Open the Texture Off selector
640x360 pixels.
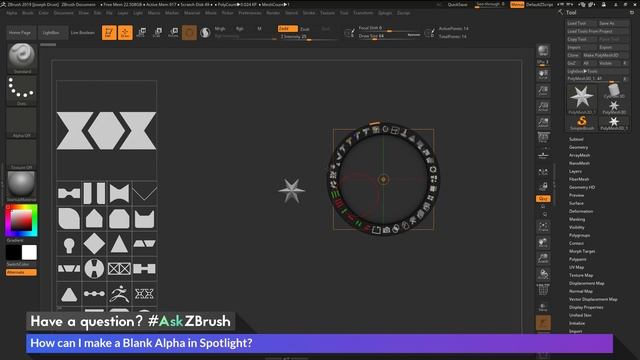tap(22, 155)
